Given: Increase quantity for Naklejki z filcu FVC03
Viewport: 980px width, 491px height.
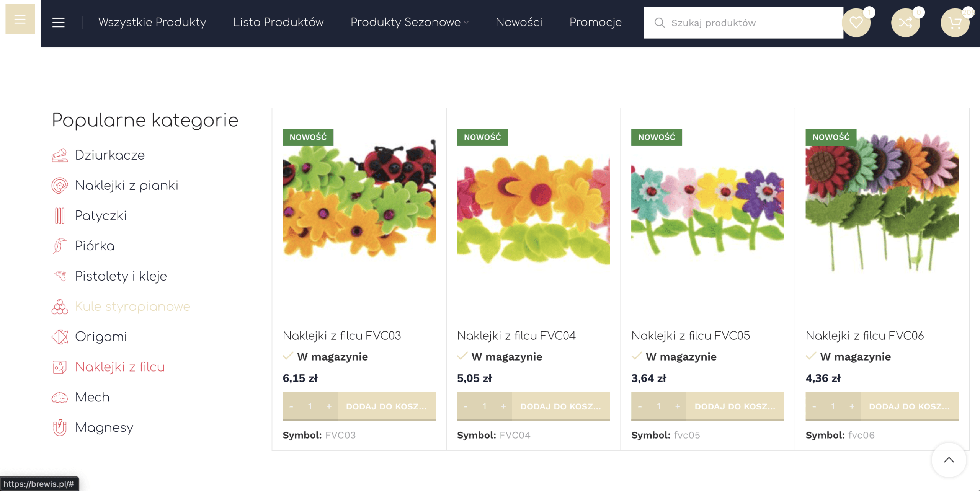Looking at the screenshot, I should pos(329,406).
